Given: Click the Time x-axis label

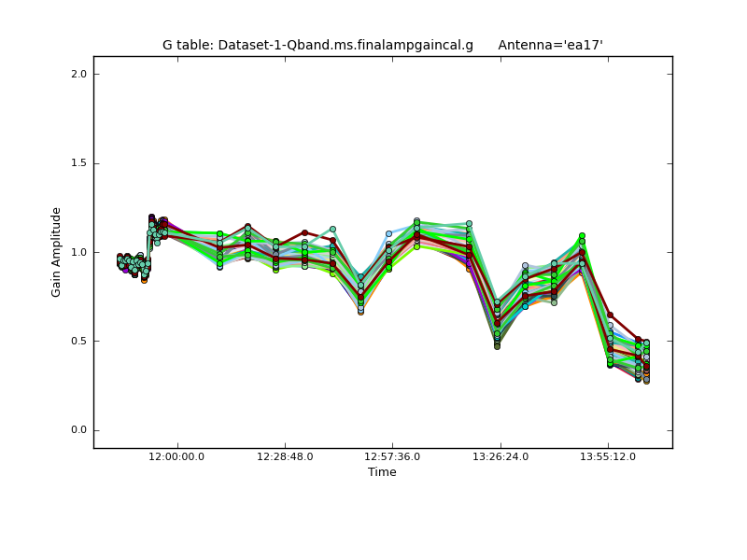Looking at the screenshot, I should (382, 472).
